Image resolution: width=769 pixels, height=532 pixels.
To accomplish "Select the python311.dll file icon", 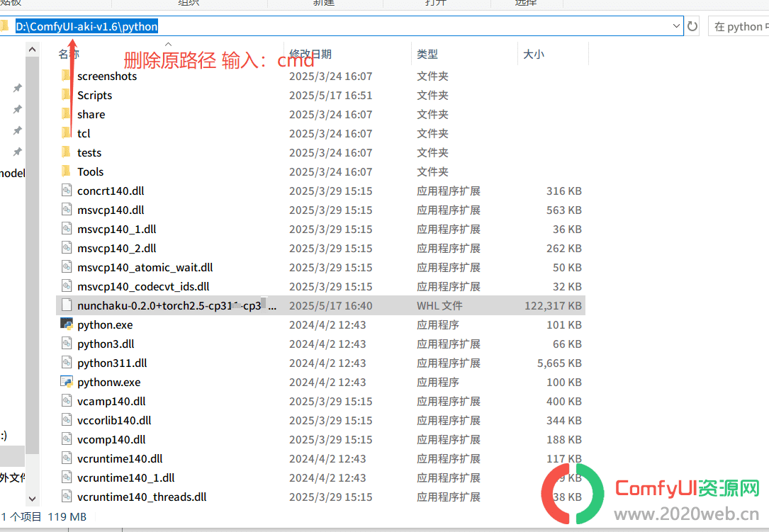I will point(67,363).
